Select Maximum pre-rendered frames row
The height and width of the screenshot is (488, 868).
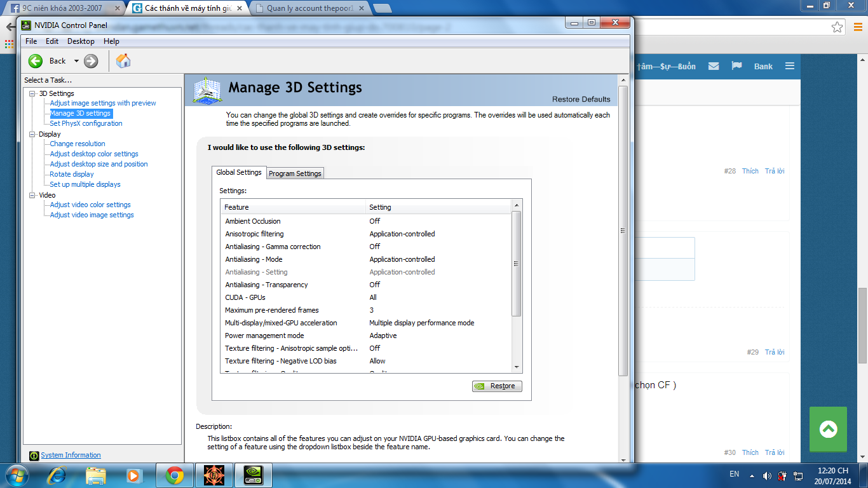click(x=366, y=310)
